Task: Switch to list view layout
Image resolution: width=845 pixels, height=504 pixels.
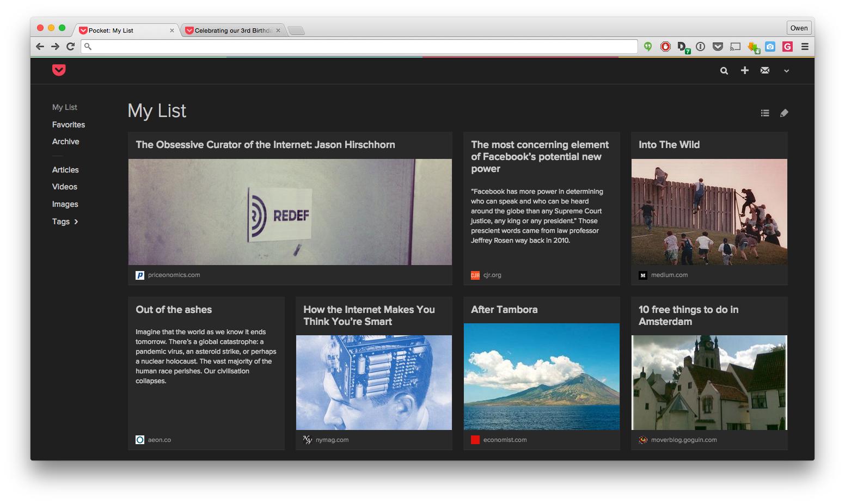Action: pos(765,113)
